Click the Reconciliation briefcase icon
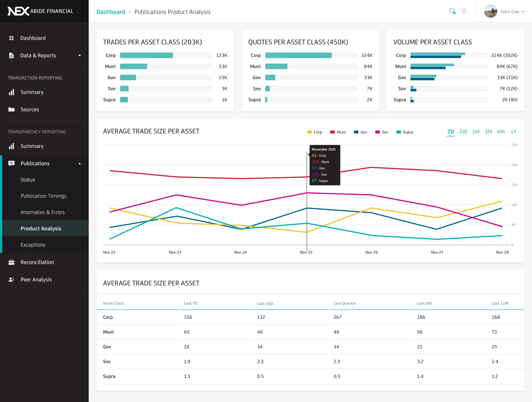Image resolution: width=532 pixels, height=402 pixels. (x=11, y=262)
